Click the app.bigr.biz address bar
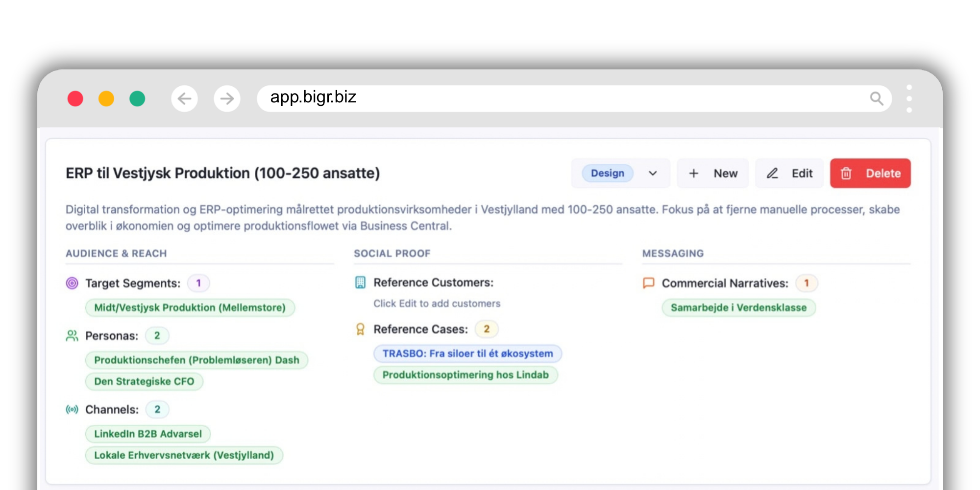This screenshot has width=980, height=490. (x=574, y=98)
